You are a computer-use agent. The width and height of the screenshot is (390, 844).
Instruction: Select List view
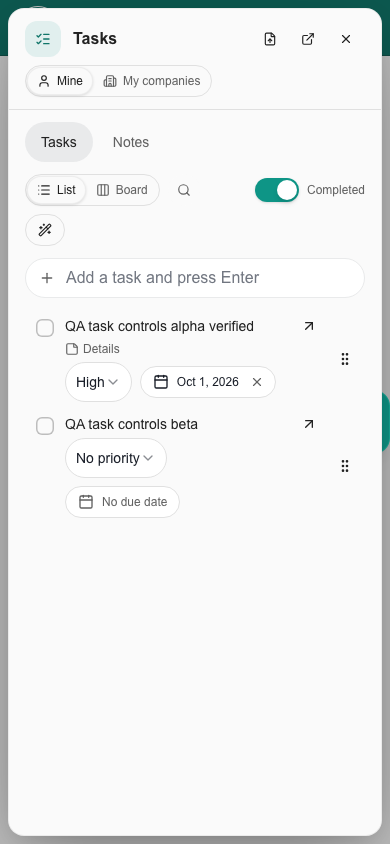pyautogui.click(x=56, y=190)
